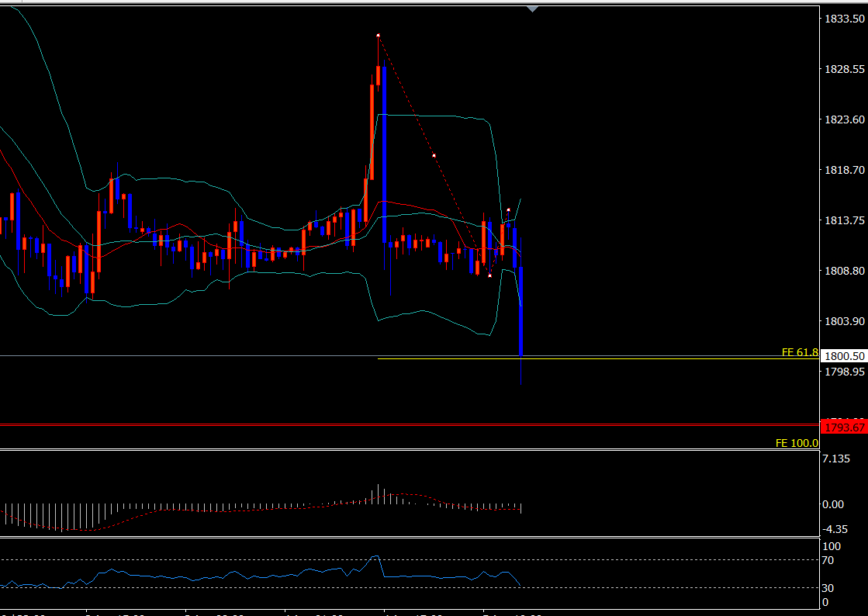Click the MACD histogram peak bar

point(378,493)
